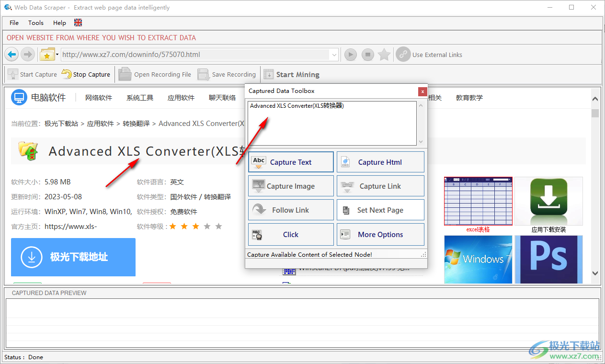Click the Capture Html button
Image resolution: width=605 pixels, height=364 pixels.
coord(380,162)
